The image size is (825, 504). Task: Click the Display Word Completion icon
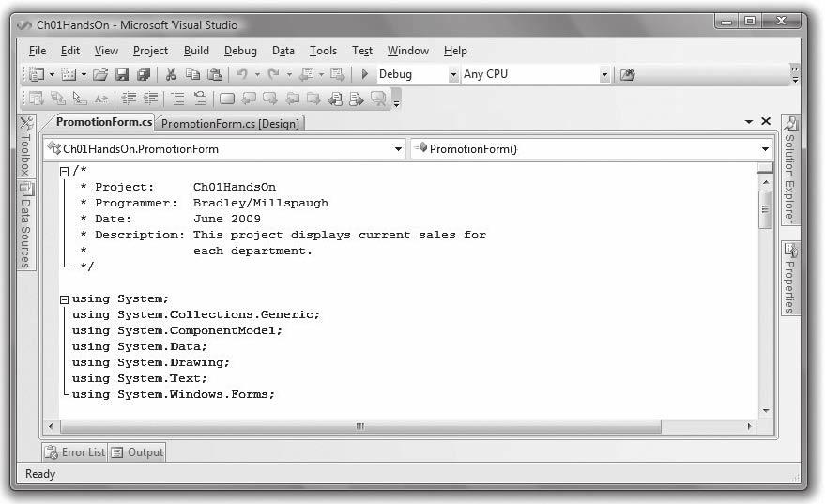[101, 99]
